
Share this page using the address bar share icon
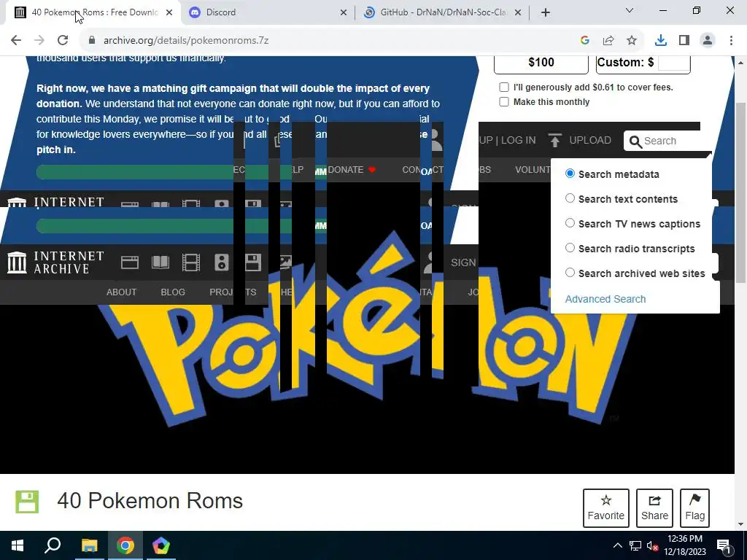608,40
